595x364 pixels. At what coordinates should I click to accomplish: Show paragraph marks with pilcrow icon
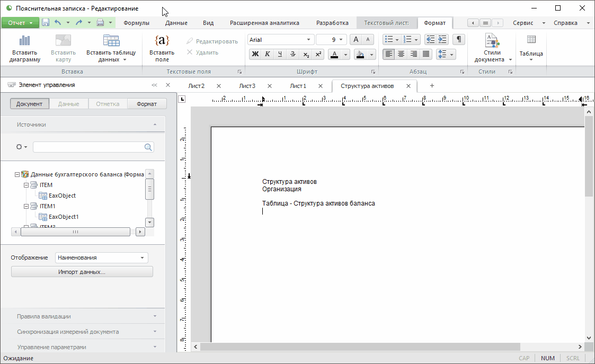459,40
